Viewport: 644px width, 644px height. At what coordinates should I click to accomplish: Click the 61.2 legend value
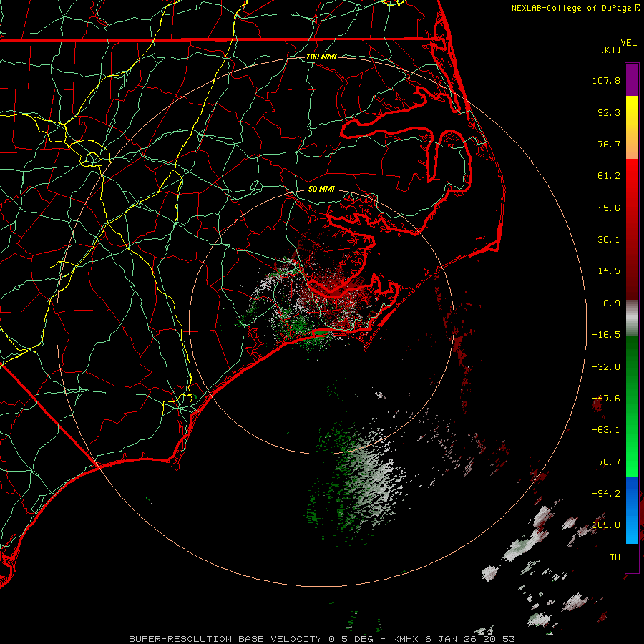(x=609, y=176)
